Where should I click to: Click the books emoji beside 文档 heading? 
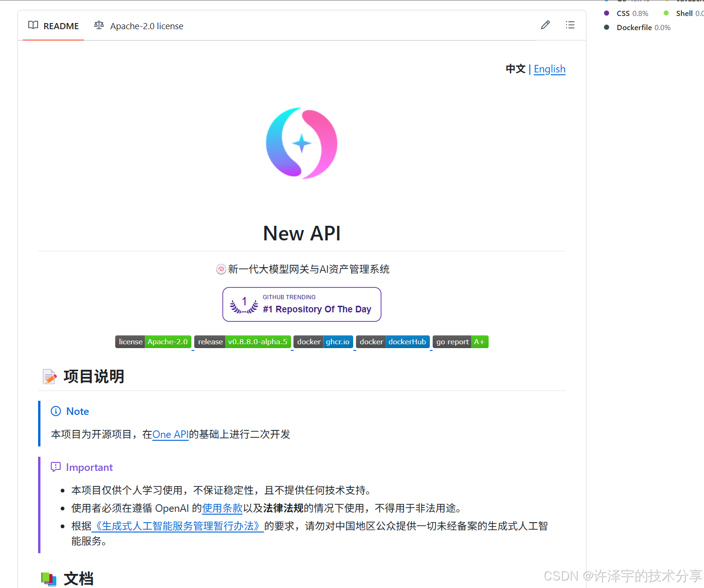click(49, 578)
